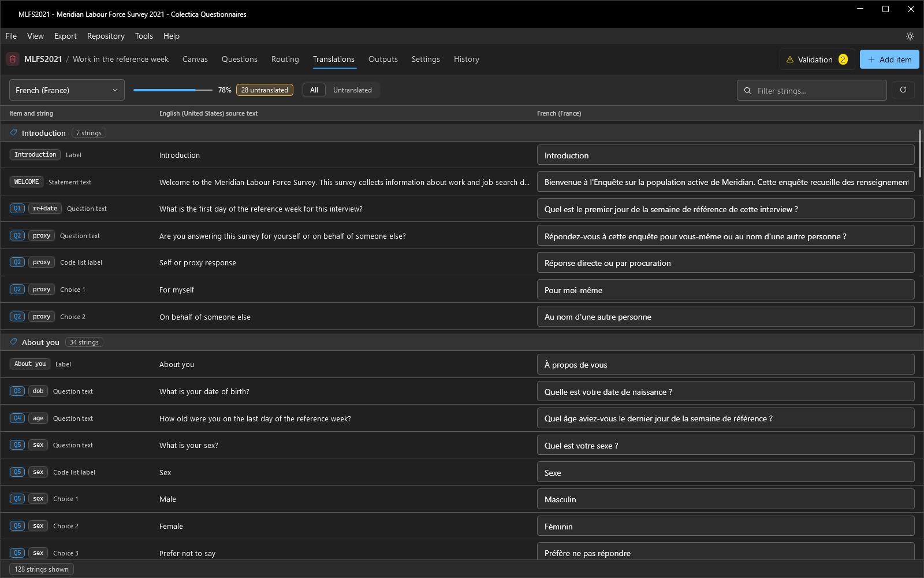Viewport: 924px width, 578px height.
Task: Open the Help menu
Action: (x=172, y=36)
